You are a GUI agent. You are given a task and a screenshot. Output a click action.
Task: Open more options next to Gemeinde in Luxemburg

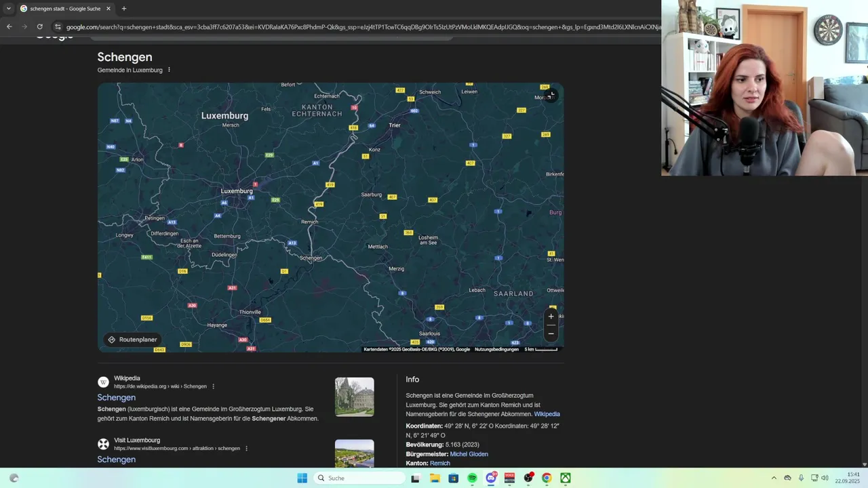tap(169, 70)
